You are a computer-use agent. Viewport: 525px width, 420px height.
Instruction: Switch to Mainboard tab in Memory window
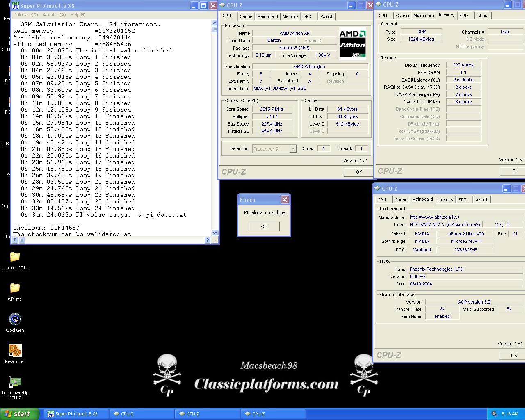(424, 16)
